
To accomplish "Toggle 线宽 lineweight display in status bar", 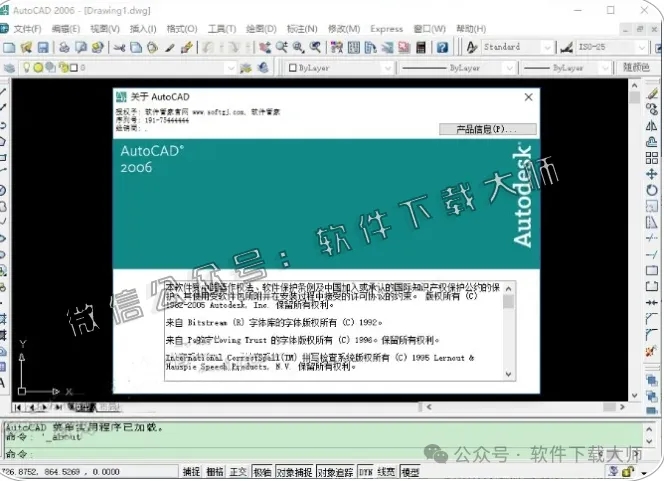I will pos(386,472).
